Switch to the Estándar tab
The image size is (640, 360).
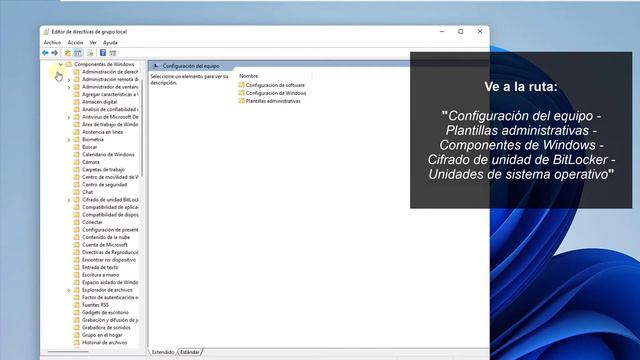(x=190, y=352)
